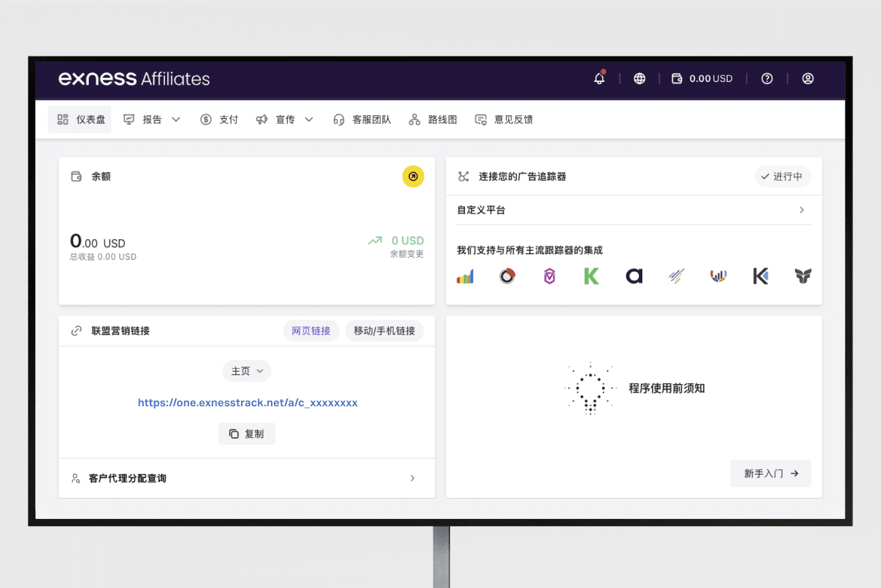The image size is (881, 588).
Task: Open the help question mark icon
Action: coord(767,79)
